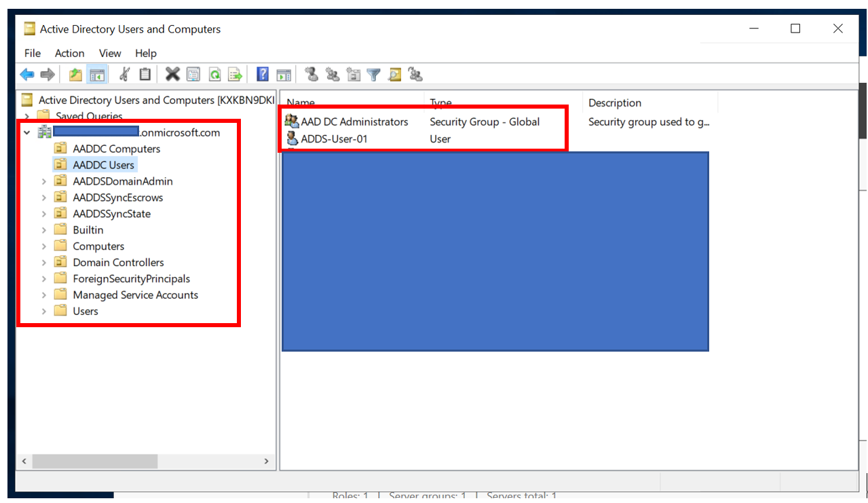Expand the Domain Controllers node arrow
The height and width of the screenshot is (503, 868).
click(x=44, y=263)
